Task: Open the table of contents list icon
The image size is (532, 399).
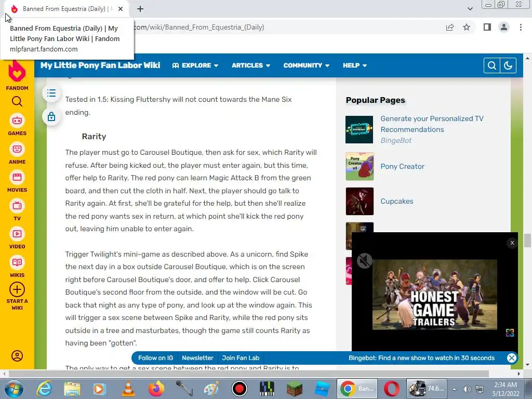Action: coord(51,93)
